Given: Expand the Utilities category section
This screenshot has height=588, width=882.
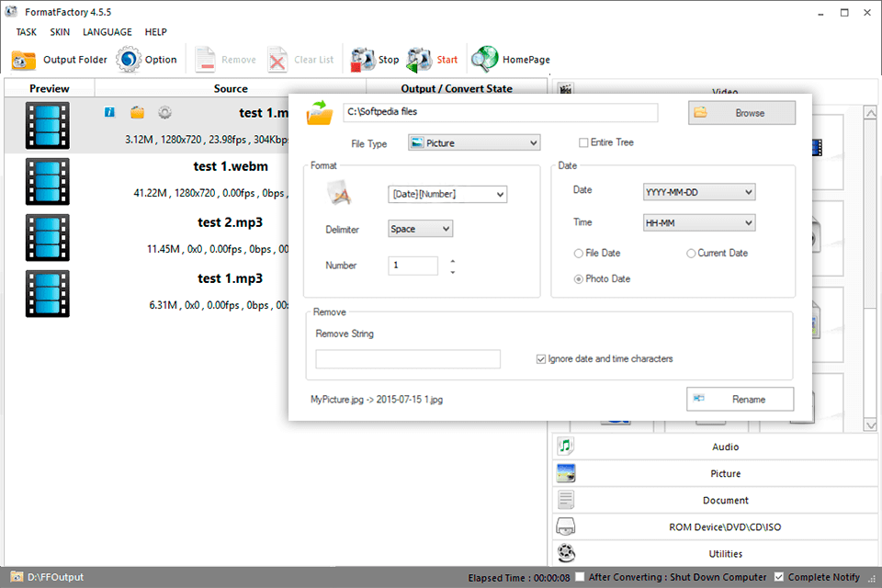Looking at the screenshot, I should tap(715, 554).
